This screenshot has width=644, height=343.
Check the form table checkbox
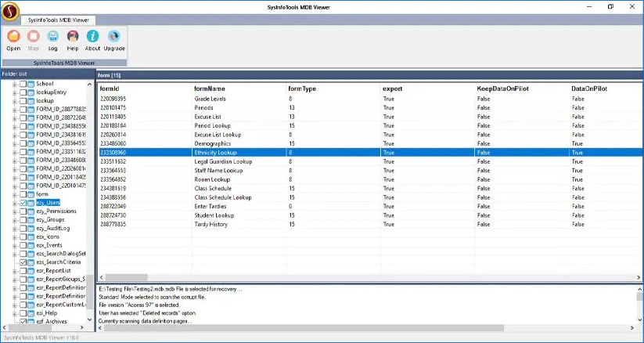pos(23,194)
